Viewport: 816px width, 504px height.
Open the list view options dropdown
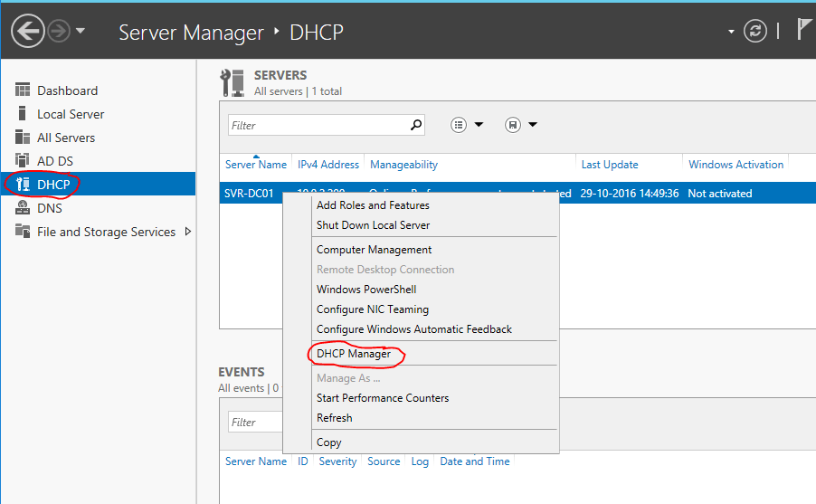[467, 125]
